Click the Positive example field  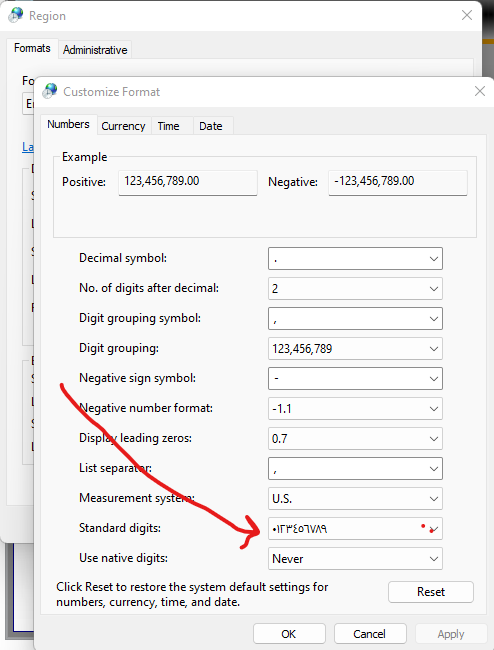(x=188, y=182)
